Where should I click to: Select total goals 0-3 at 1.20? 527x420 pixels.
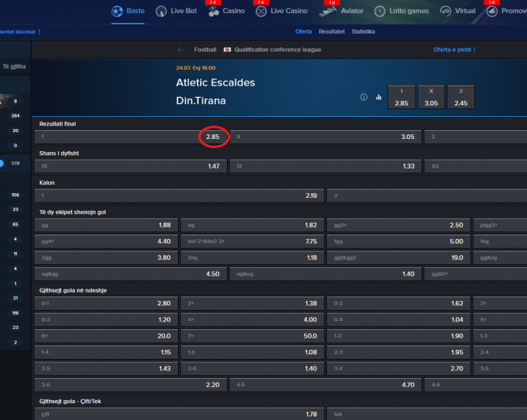106,319
